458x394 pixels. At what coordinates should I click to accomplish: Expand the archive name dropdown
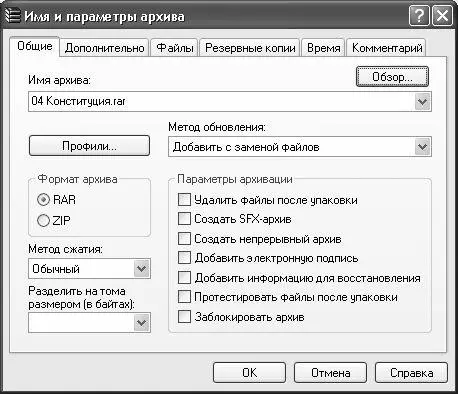click(422, 101)
